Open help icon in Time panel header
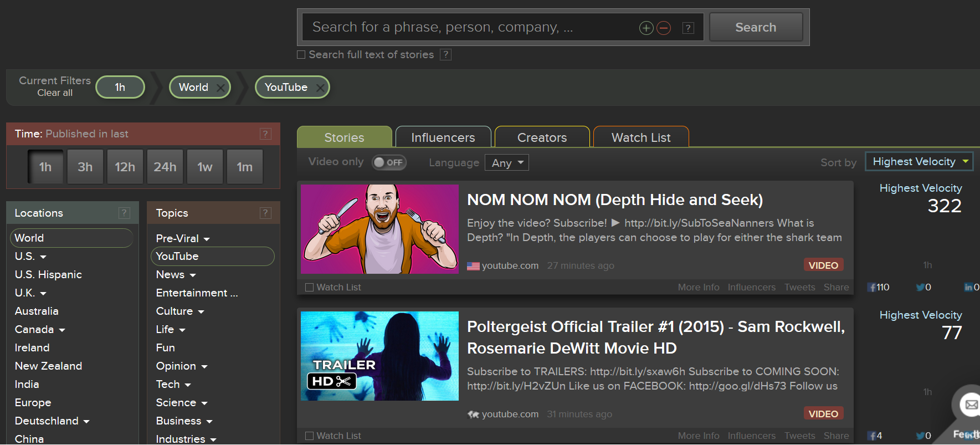The height and width of the screenshot is (445, 980). pyautogui.click(x=265, y=134)
